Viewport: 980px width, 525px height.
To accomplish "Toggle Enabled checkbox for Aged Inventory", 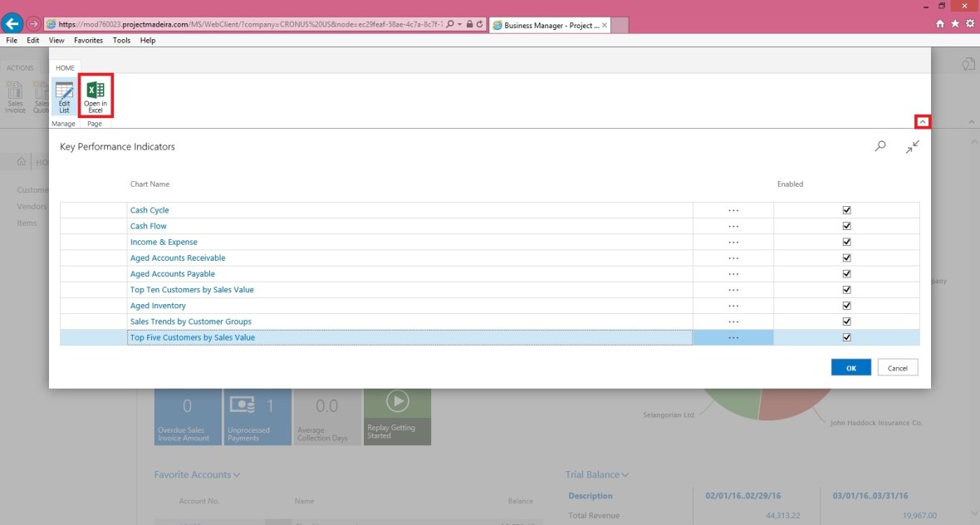I will (x=846, y=306).
